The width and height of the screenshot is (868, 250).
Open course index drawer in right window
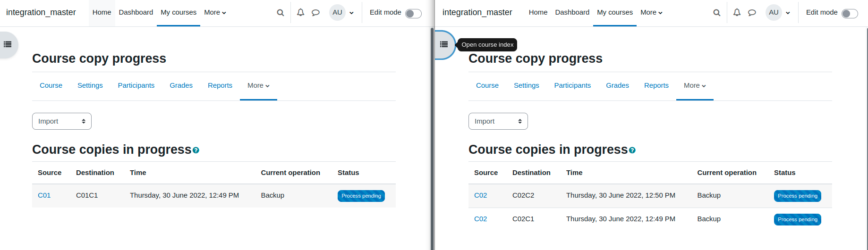point(444,44)
